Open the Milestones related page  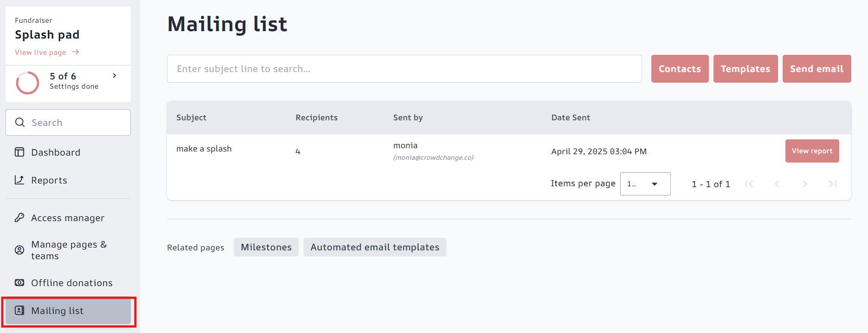pyautogui.click(x=266, y=247)
